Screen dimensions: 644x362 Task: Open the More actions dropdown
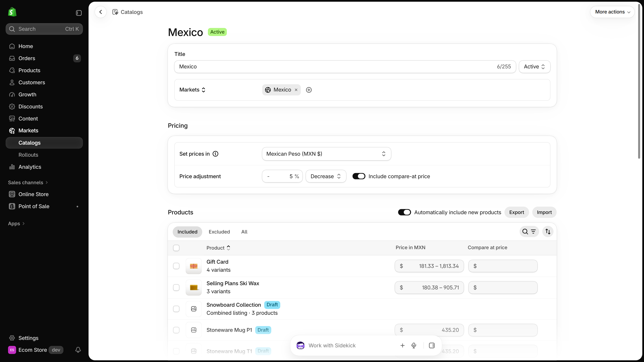pyautogui.click(x=612, y=12)
